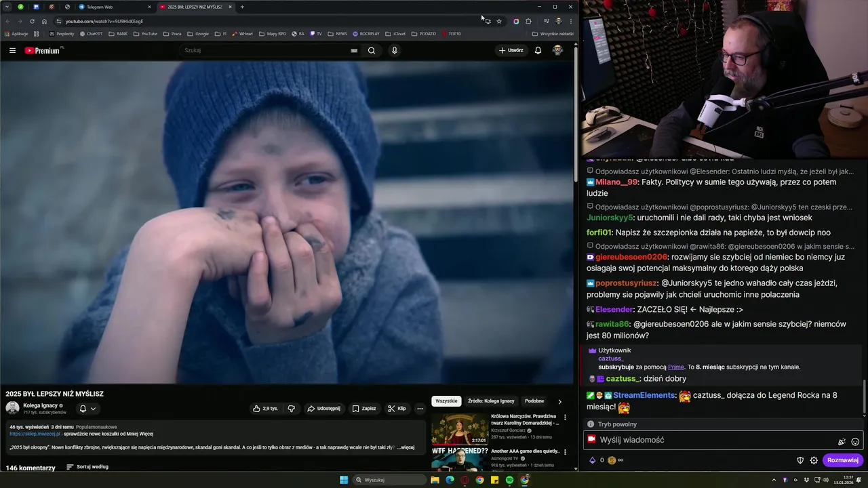Bookmark this page with the star icon
The width and height of the screenshot is (868, 488).
[x=499, y=21]
